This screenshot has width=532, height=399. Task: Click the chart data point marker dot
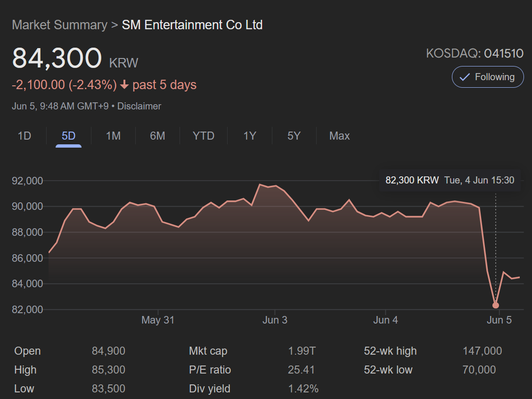[495, 305]
